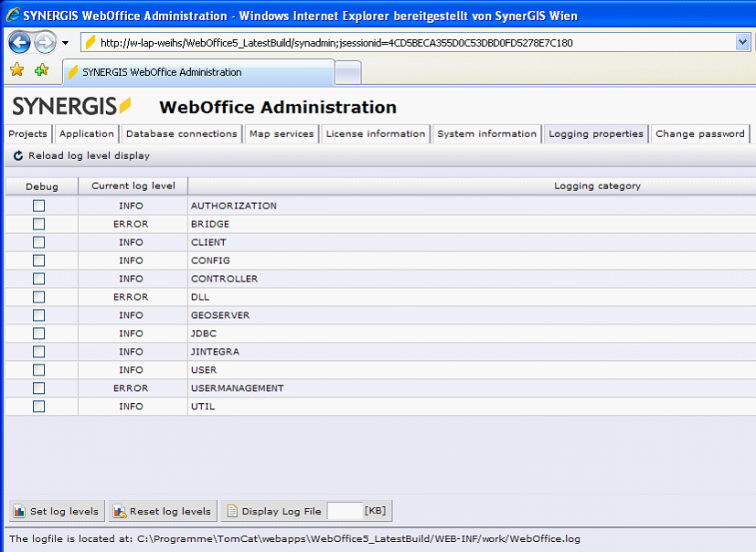Open the Change password tab

699,133
